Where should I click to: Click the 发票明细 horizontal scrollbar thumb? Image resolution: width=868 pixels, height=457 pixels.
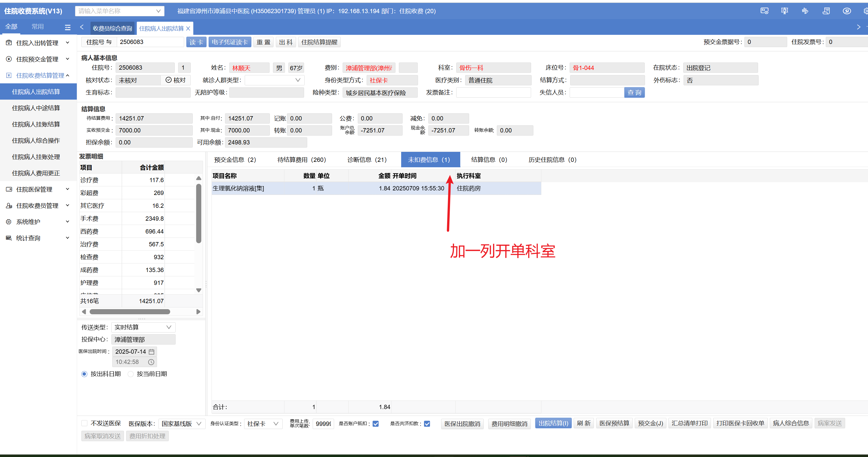130,312
